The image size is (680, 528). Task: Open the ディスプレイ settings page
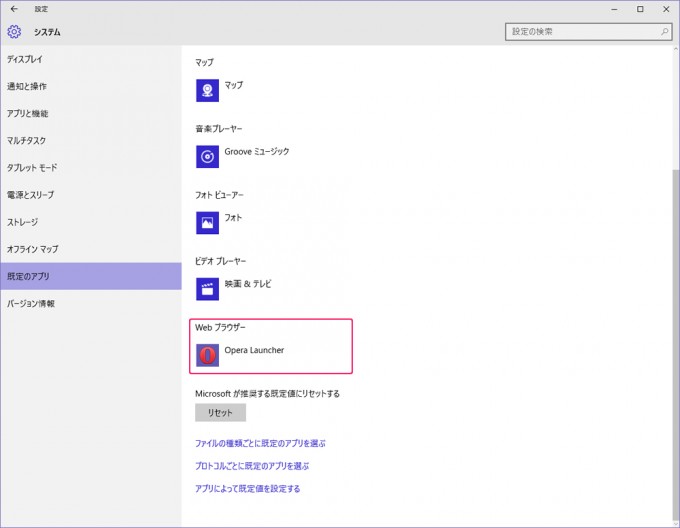pos(91,59)
